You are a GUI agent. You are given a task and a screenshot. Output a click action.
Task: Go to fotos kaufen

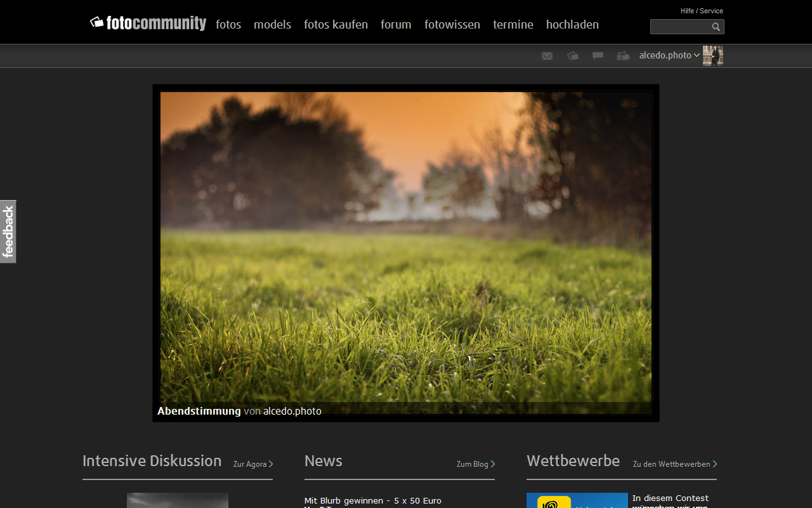[x=336, y=24]
